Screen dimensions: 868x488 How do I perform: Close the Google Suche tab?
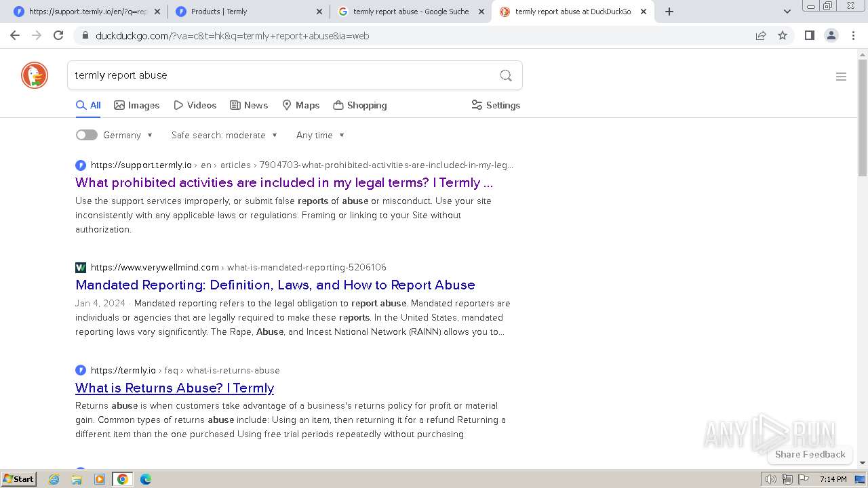pos(481,12)
